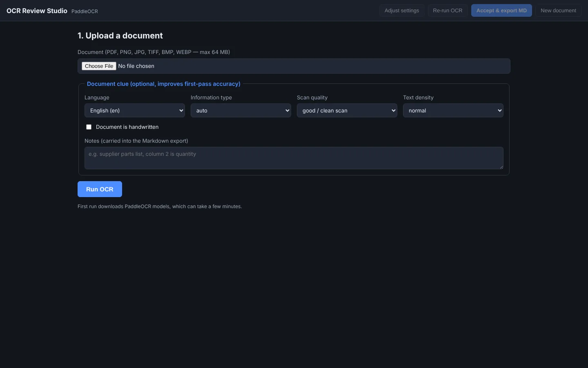Click the OCR Review Studio title
This screenshot has width=588, height=368.
pyautogui.click(x=37, y=11)
